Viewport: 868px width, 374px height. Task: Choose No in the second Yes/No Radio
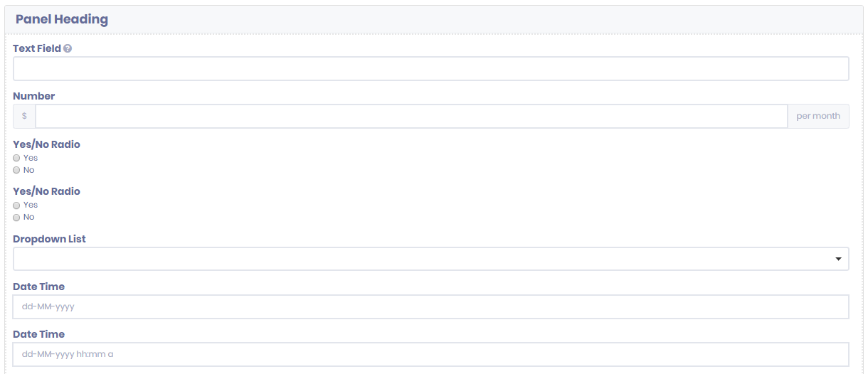tap(16, 217)
